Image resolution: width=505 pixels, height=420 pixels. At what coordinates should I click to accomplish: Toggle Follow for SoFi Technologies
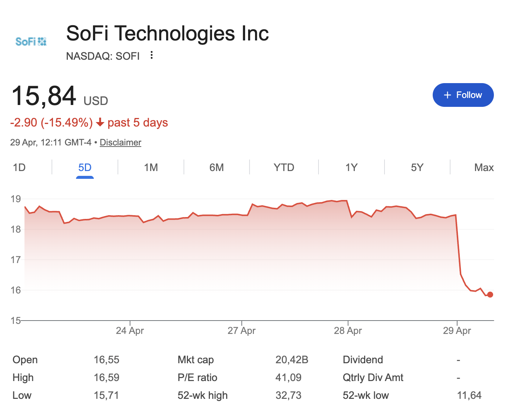point(463,95)
